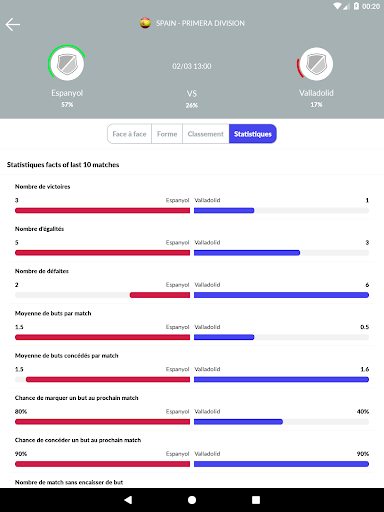
Task: Go back using the arrow icon
Action: point(13,24)
